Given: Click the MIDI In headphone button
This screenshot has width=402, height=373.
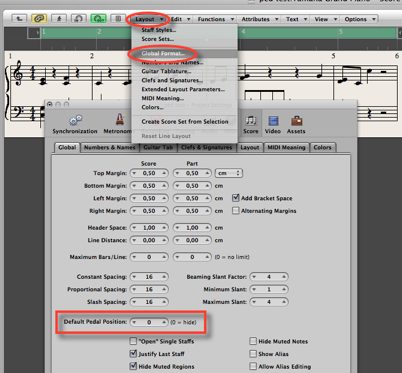Looking at the screenshot, I should [79, 19].
